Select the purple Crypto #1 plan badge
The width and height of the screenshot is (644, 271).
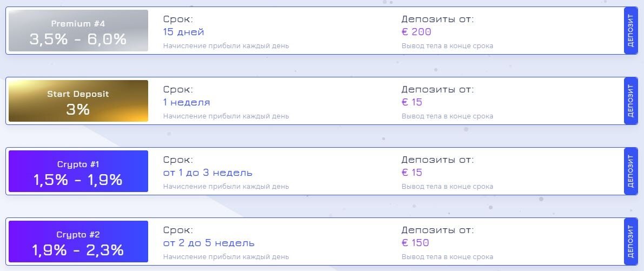coord(78,171)
